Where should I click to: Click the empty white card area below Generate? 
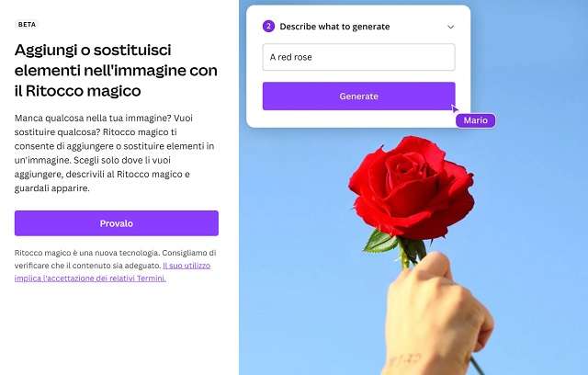click(349, 119)
